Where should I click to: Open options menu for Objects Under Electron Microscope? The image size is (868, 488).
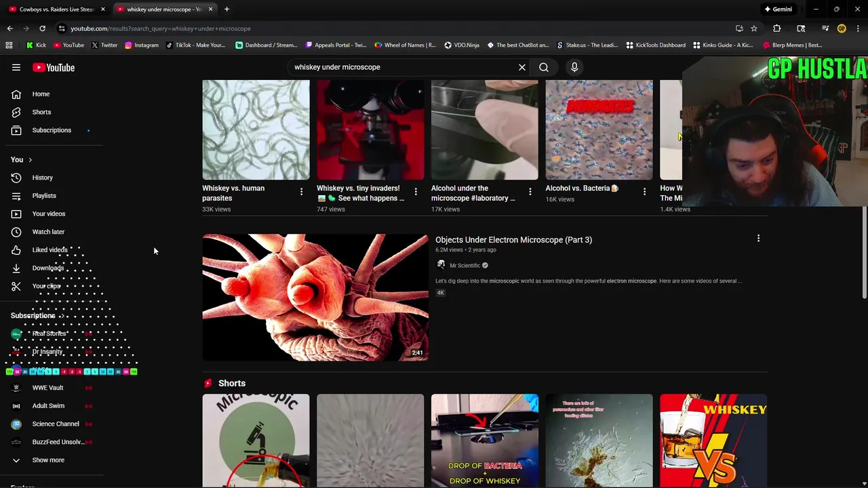point(758,239)
